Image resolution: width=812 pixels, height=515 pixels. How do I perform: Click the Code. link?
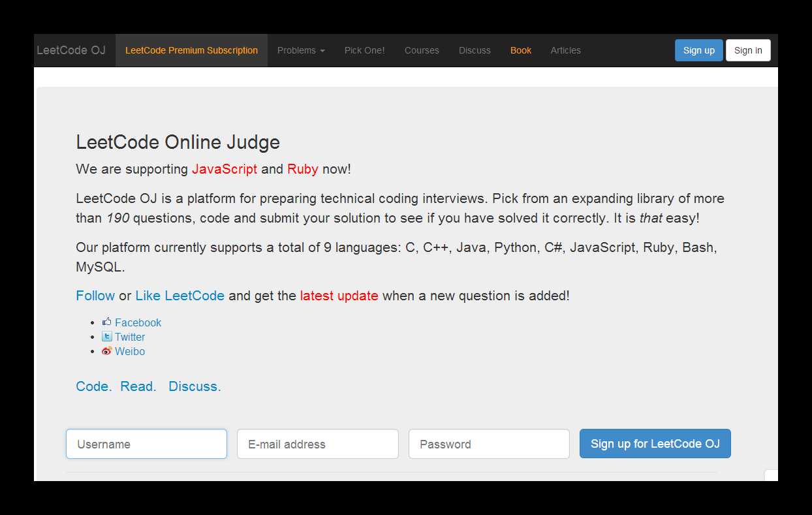tap(93, 386)
